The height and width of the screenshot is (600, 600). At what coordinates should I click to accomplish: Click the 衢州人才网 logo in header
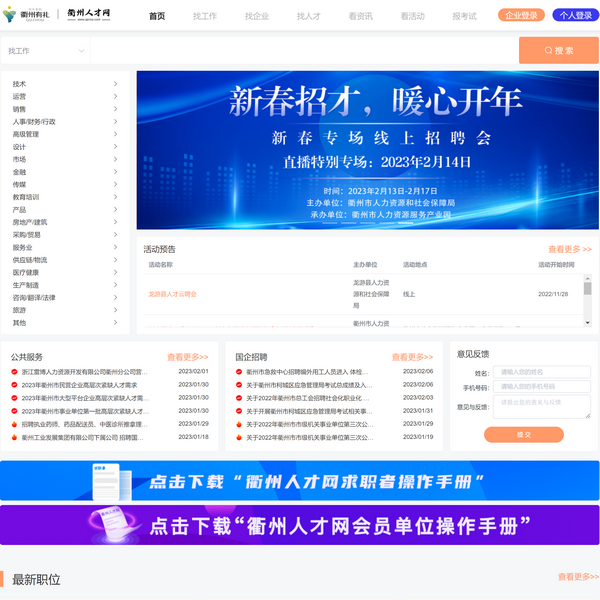pyautogui.click(x=89, y=15)
